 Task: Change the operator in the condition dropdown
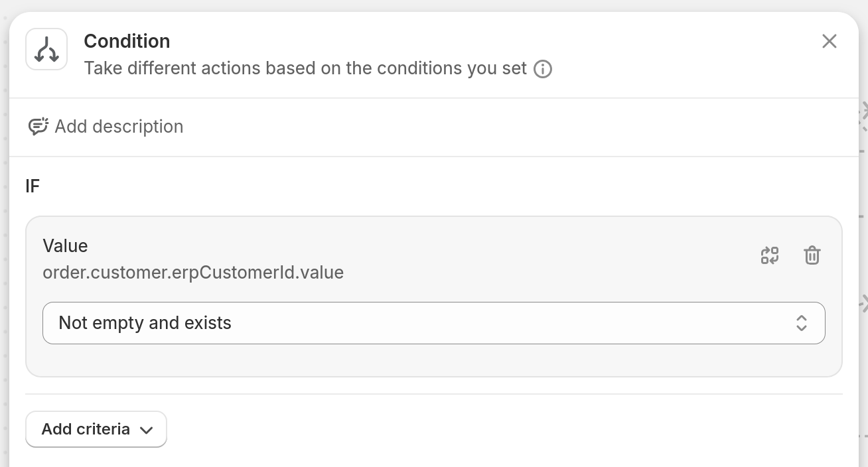pos(434,323)
